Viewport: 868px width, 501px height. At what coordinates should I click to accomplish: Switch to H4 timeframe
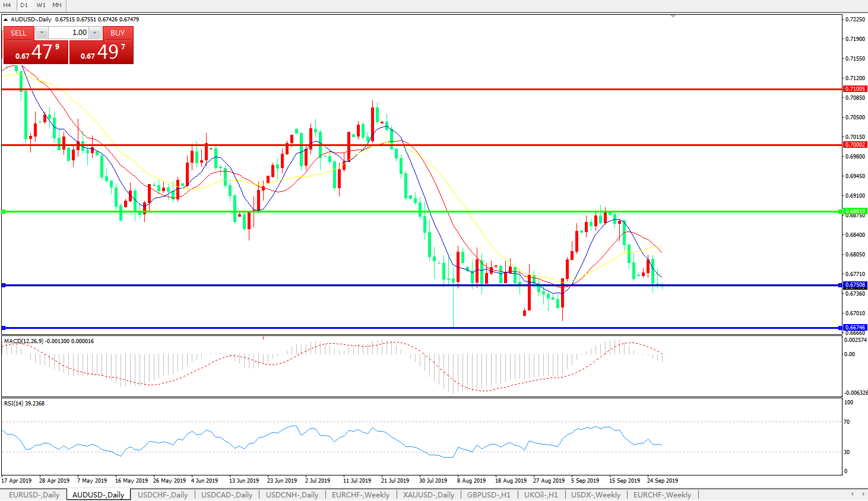click(x=7, y=5)
